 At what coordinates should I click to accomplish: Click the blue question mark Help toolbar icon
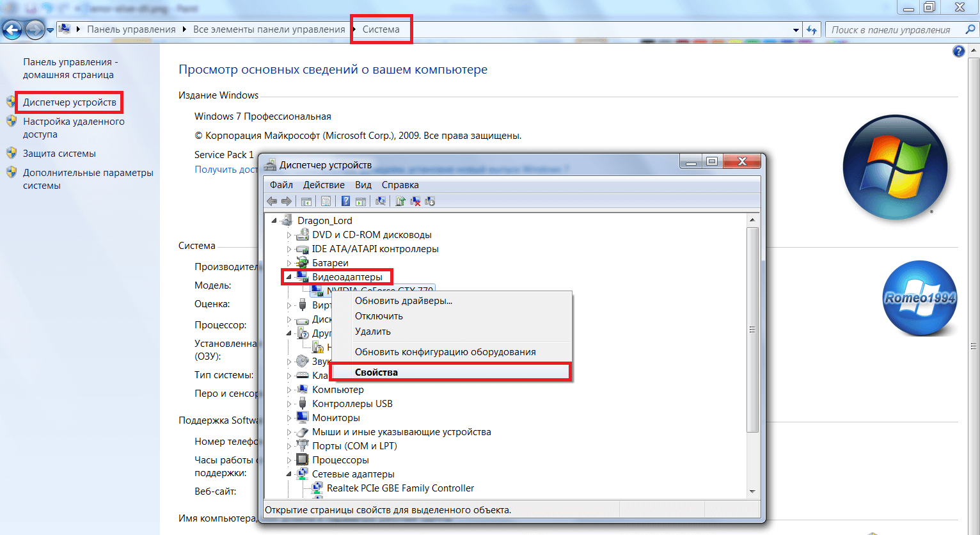[345, 201]
